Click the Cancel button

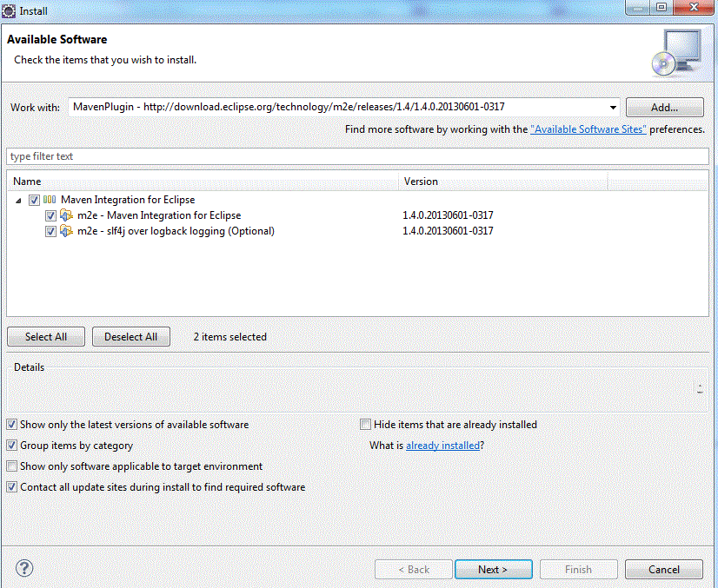point(663,569)
